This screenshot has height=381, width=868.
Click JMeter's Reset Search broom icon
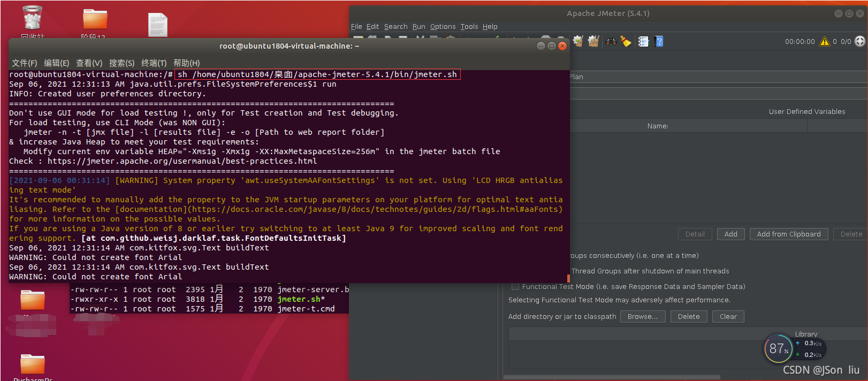pos(626,41)
